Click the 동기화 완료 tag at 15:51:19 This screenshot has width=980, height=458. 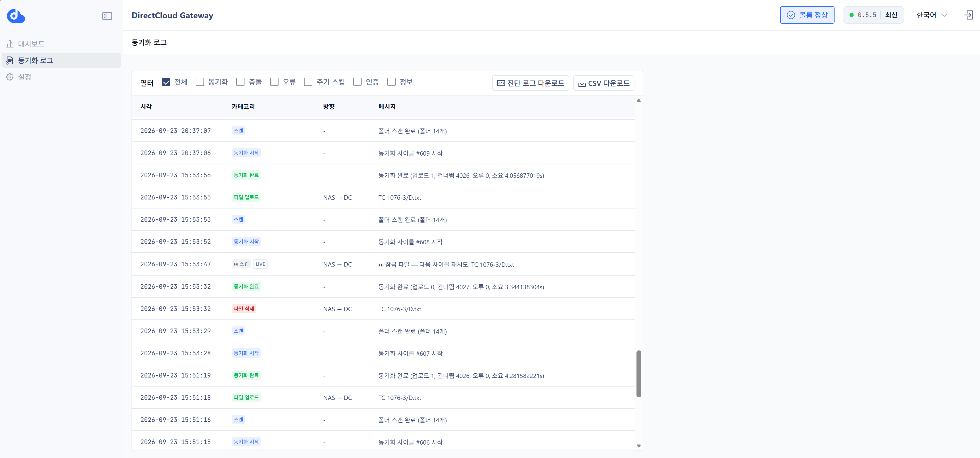click(246, 375)
